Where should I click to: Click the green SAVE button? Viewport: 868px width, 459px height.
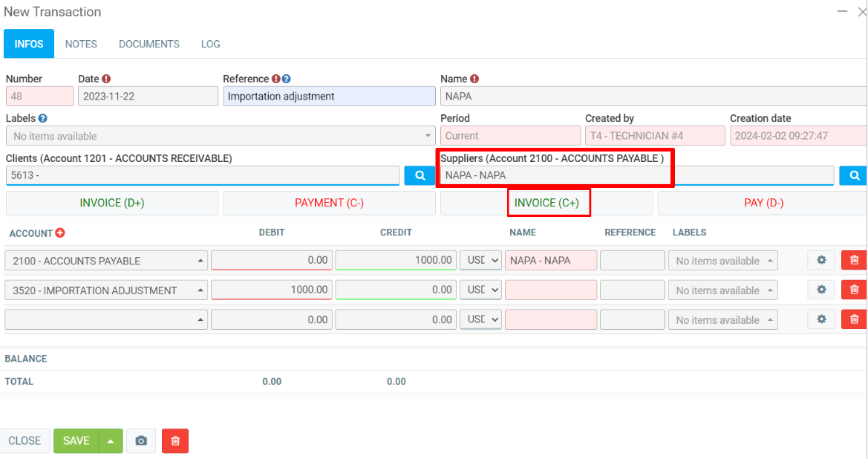coord(76,441)
